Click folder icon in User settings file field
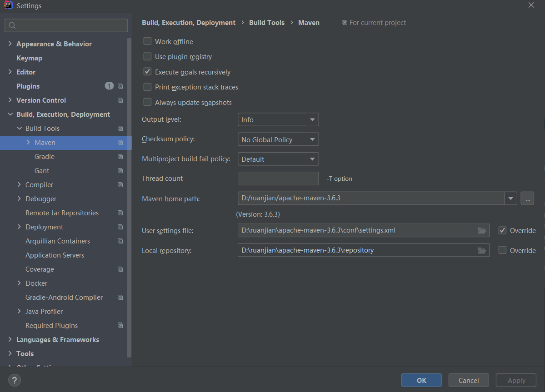 (x=482, y=231)
